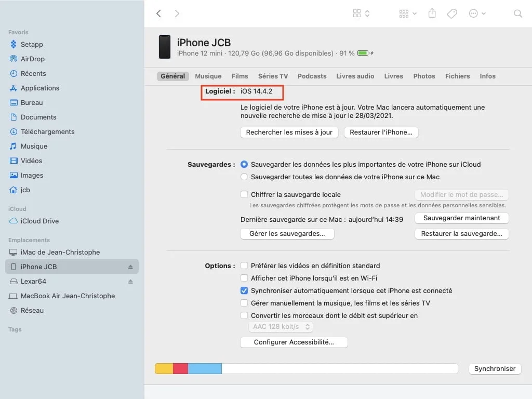
Task: Select iCloud backup radio option
Action: pos(244,165)
